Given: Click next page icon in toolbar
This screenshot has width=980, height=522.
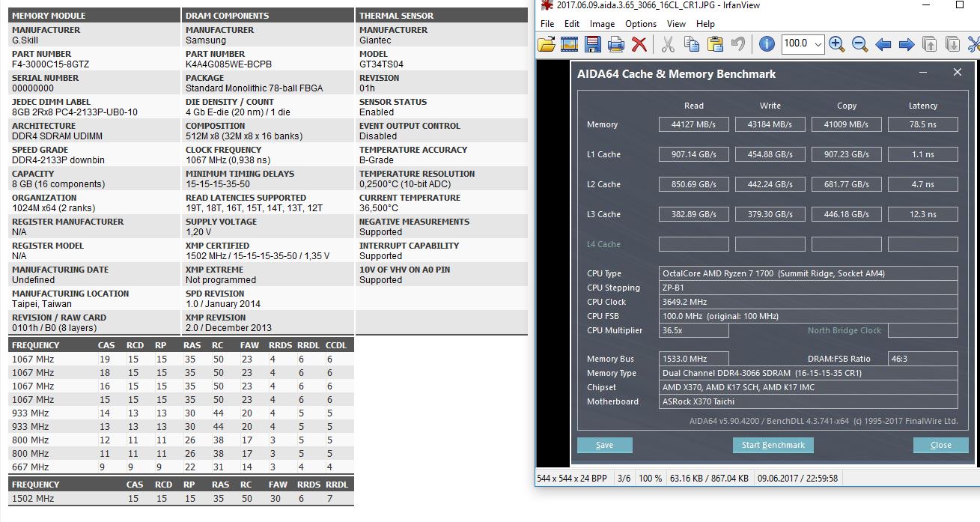Looking at the screenshot, I should point(952,44).
